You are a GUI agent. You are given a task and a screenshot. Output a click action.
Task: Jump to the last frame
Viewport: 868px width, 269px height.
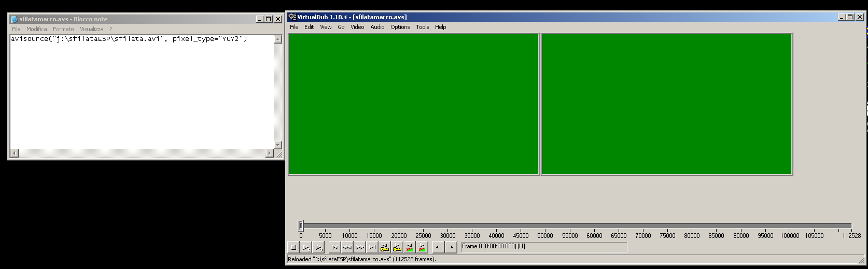372,248
